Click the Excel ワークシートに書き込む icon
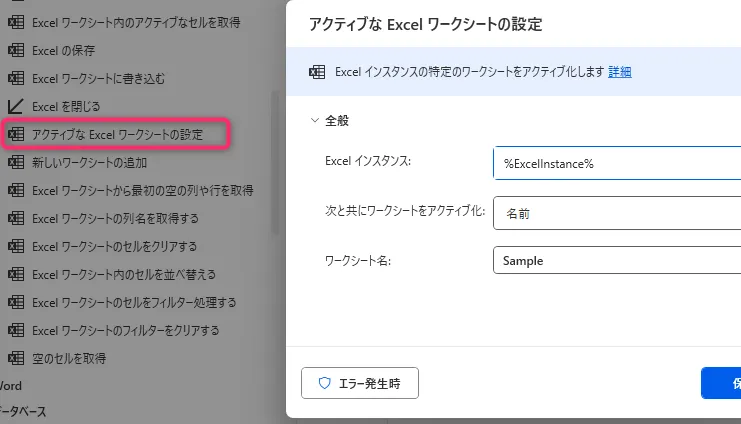The width and height of the screenshot is (741, 424). pos(15,78)
